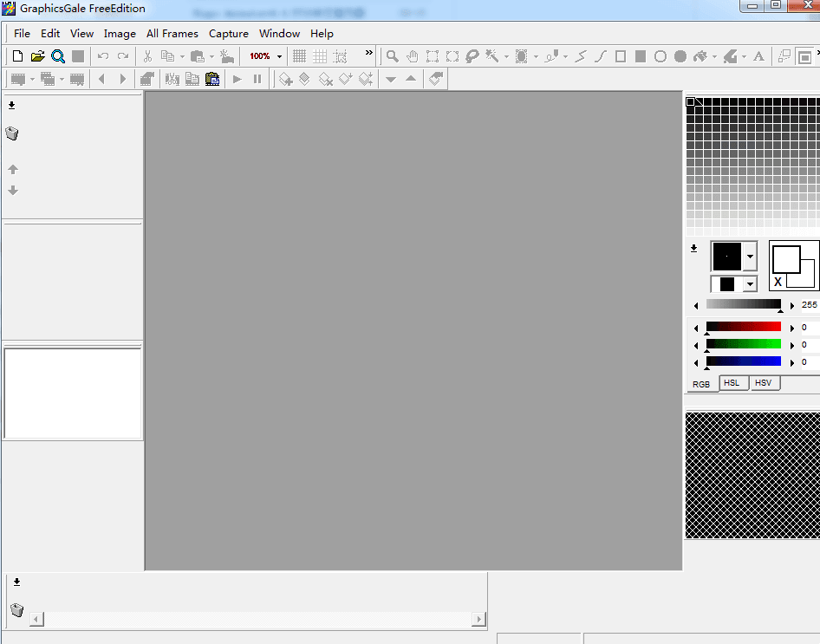
Task: Go to next frame arrow
Action: (123, 79)
